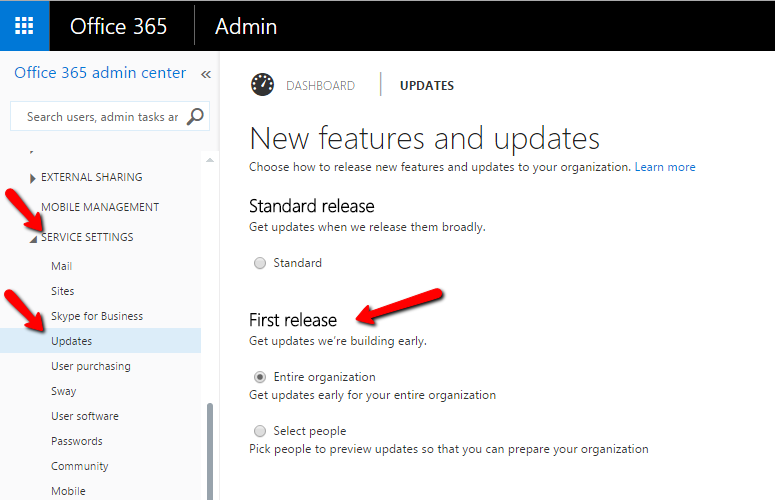Click the 'Entire organization' label text
Screen dimensions: 775x500
point(325,377)
